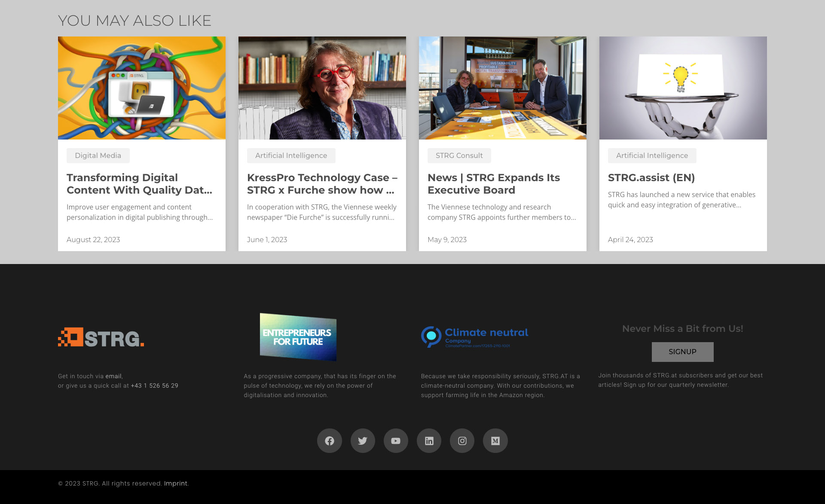Open the Facebook social icon
The height and width of the screenshot is (504, 825).
[330, 440]
